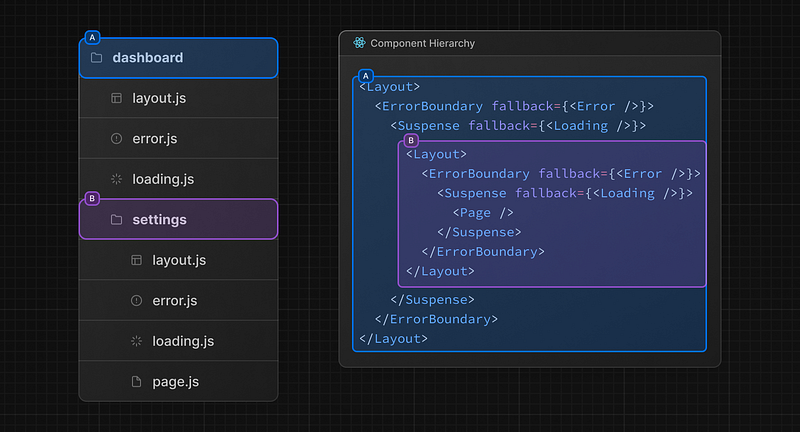Click the loading spinner icon under dashboard
Screen dimensions: 800x432
116,179
